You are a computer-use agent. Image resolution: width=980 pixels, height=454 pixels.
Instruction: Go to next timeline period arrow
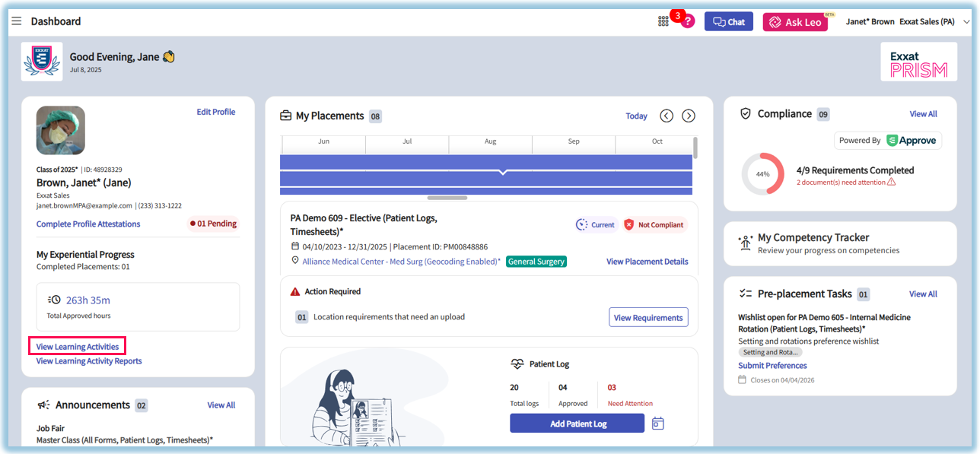click(x=689, y=116)
